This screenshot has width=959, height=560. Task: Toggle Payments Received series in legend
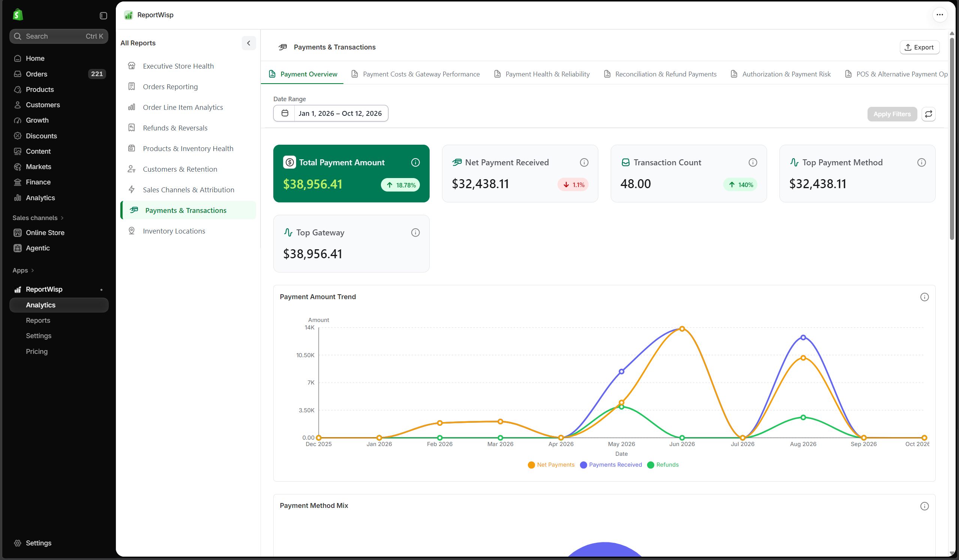click(611, 464)
